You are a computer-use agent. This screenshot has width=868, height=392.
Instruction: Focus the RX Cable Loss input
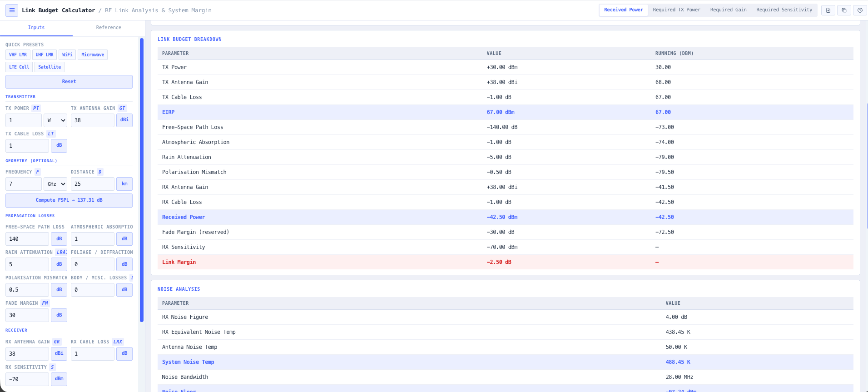(x=93, y=354)
